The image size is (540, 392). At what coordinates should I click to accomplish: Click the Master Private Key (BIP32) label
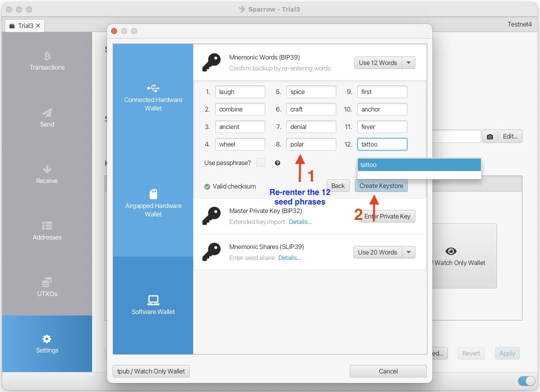266,211
